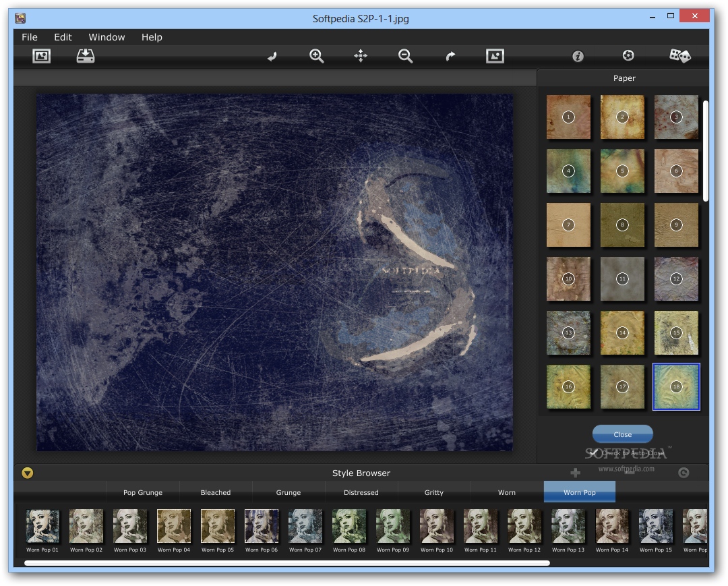The width and height of the screenshot is (728, 586).
Task: Select paper texture 14
Action: tap(622, 332)
